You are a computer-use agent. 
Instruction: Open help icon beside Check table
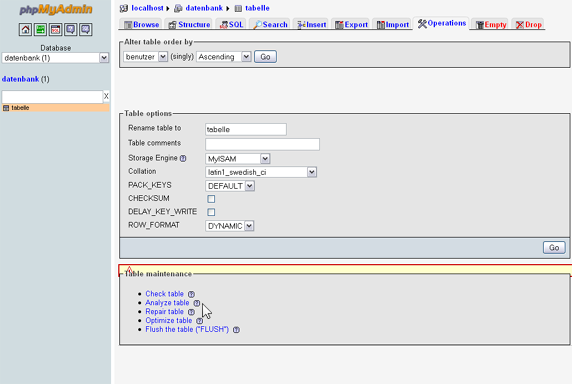coord(191,294)
